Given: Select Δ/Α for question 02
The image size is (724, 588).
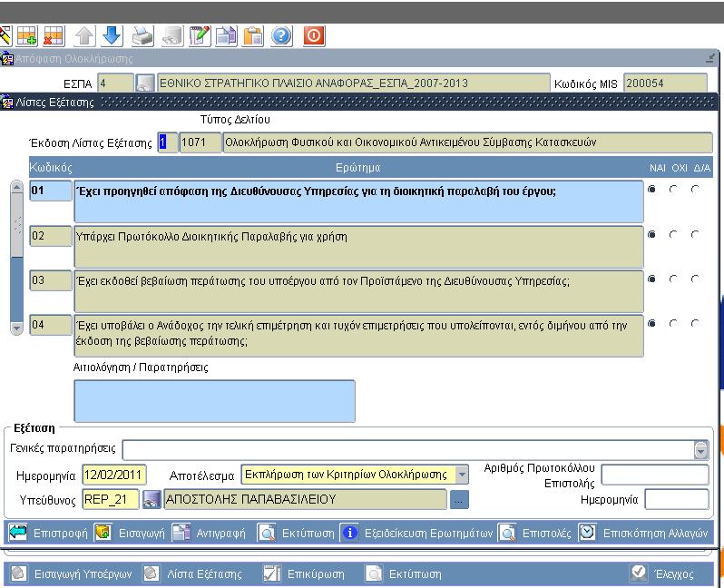Looking at the screenshot, I should (x=694, y=235).
